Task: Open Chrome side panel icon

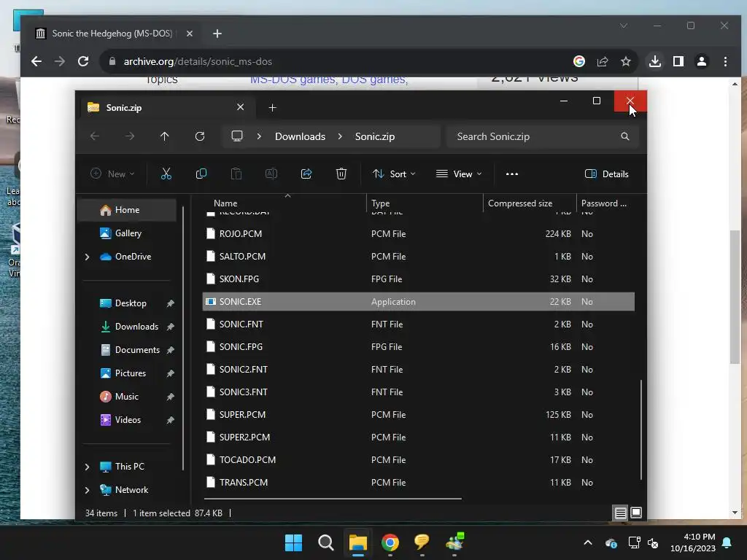Action: [678, 61]
